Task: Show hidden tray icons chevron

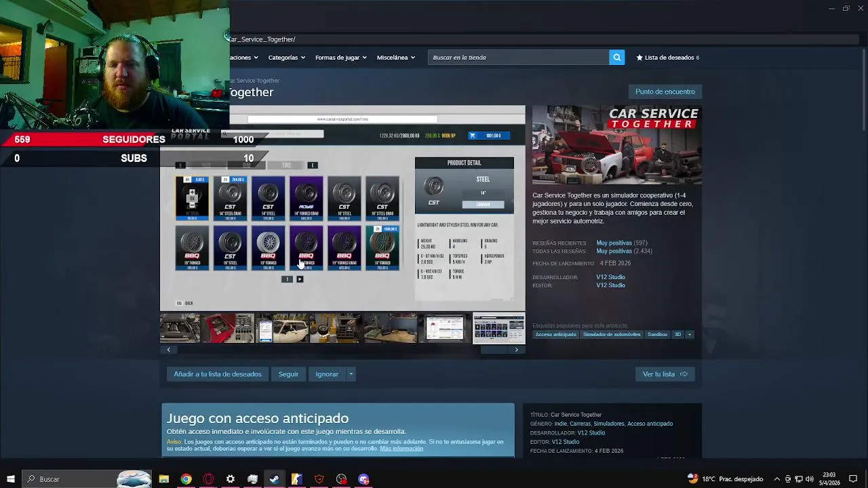Action: coord(777,479)
